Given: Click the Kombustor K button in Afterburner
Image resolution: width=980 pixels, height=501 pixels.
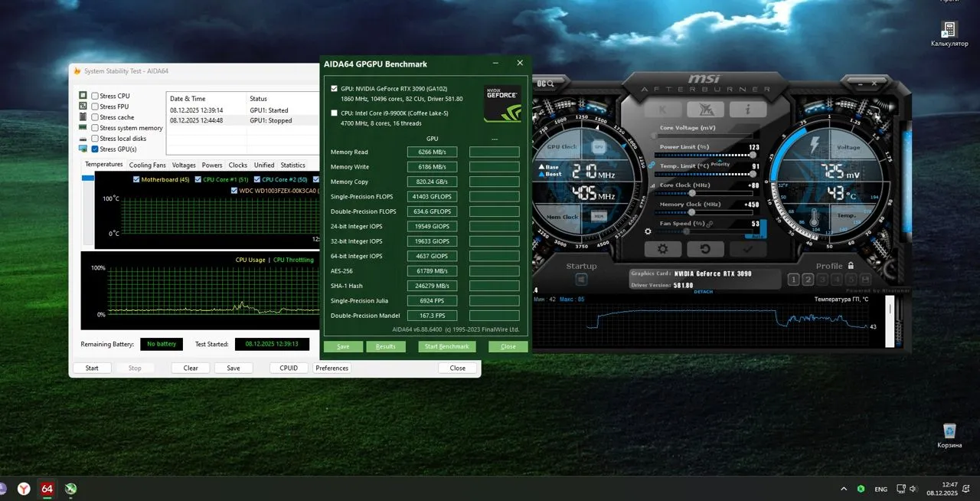Looking at the screenshot, I should point(664,110).
